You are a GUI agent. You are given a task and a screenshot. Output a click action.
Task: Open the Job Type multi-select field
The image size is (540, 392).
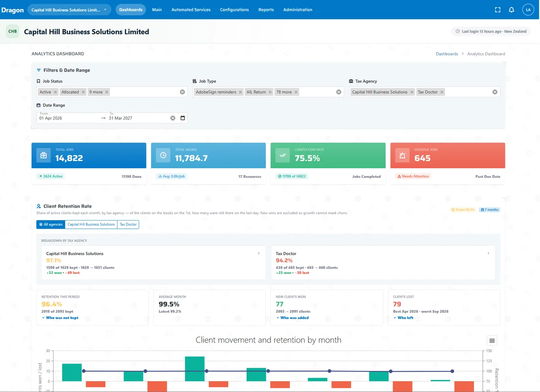click(x=268, y=92)
